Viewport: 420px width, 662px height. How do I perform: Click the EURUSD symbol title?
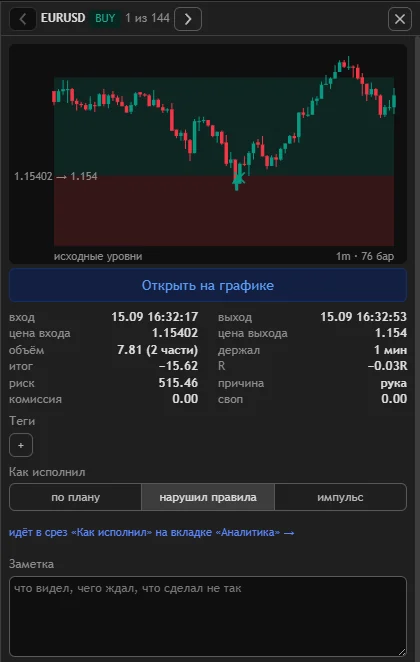point(63,18)
